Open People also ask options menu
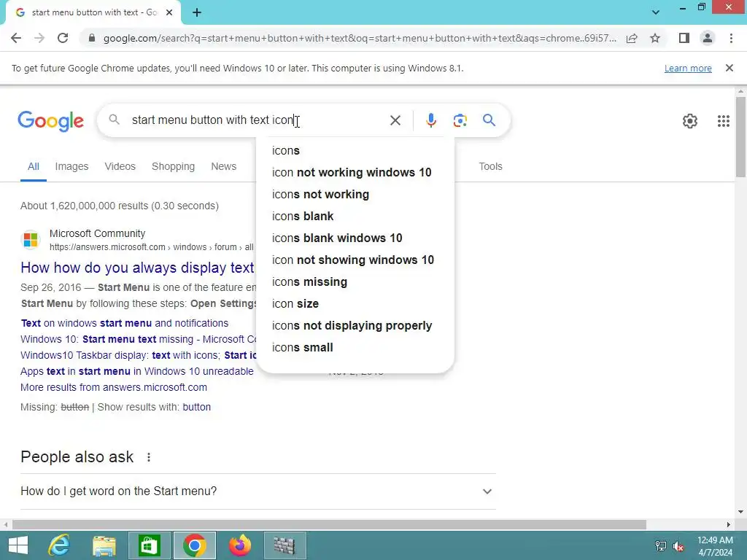 tap(149, 457)
